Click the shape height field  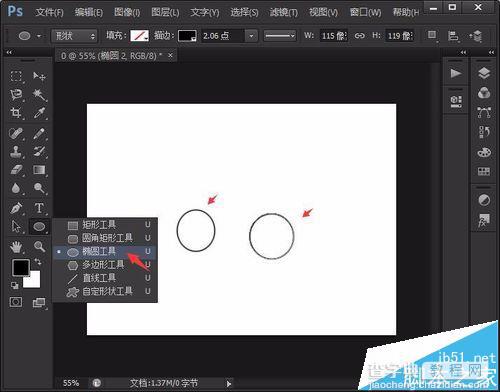tap(400, 36)
